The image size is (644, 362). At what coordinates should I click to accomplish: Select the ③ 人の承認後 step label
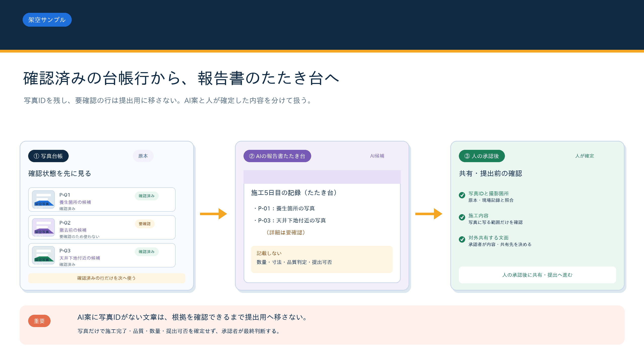482,156
